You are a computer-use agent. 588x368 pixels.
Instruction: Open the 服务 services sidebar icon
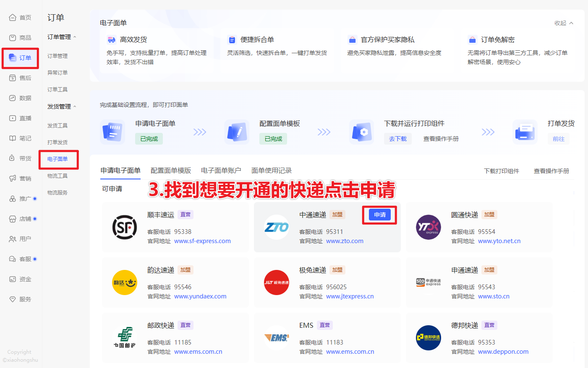(x=13, y=299)
